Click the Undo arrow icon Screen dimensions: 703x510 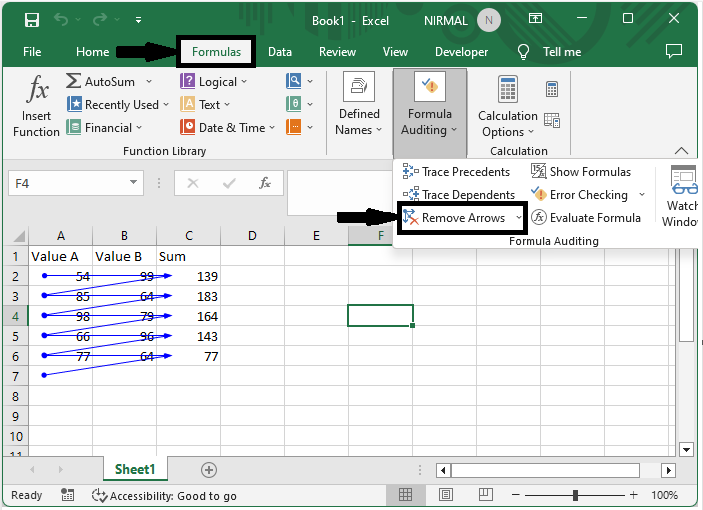[61, 20]
